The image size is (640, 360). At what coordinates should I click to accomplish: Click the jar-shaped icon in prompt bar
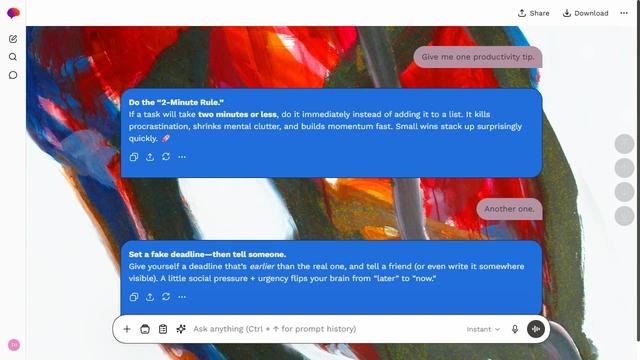(x=145, y=329)
